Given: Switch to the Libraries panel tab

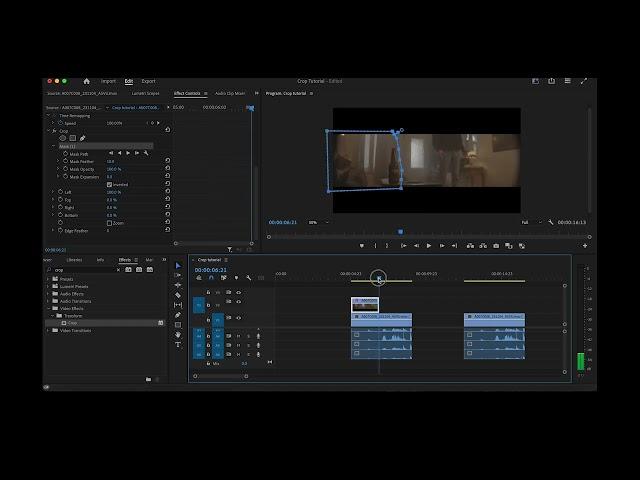Looking at the screenshot, I should click(74, 260).
